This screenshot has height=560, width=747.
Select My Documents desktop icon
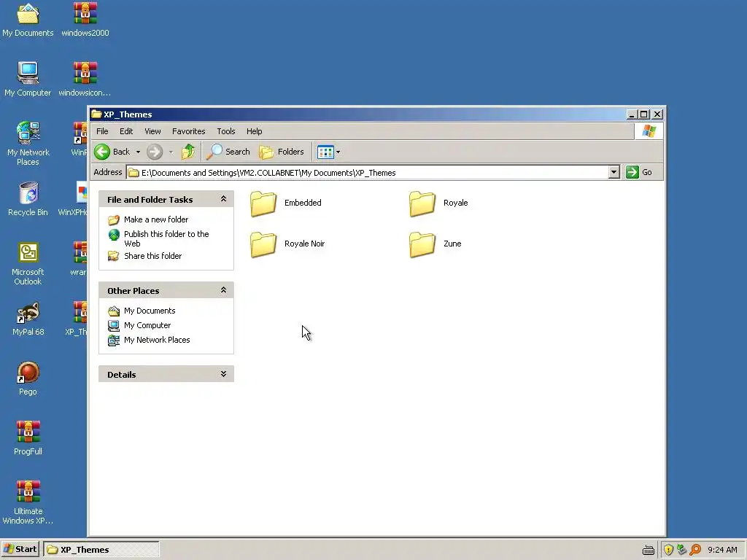28,20
